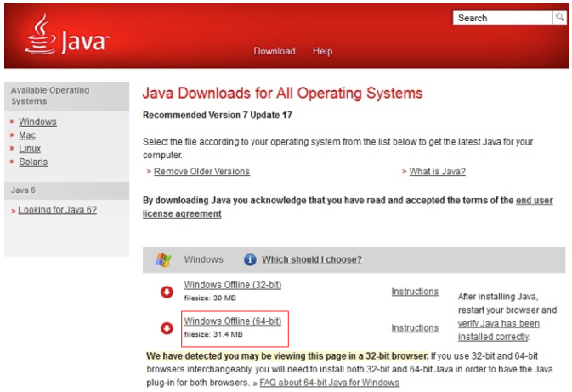The height and width of the screenshot is (392, 572).
Task: Click the Windows flag logo icon
Action: click(163, 259)
